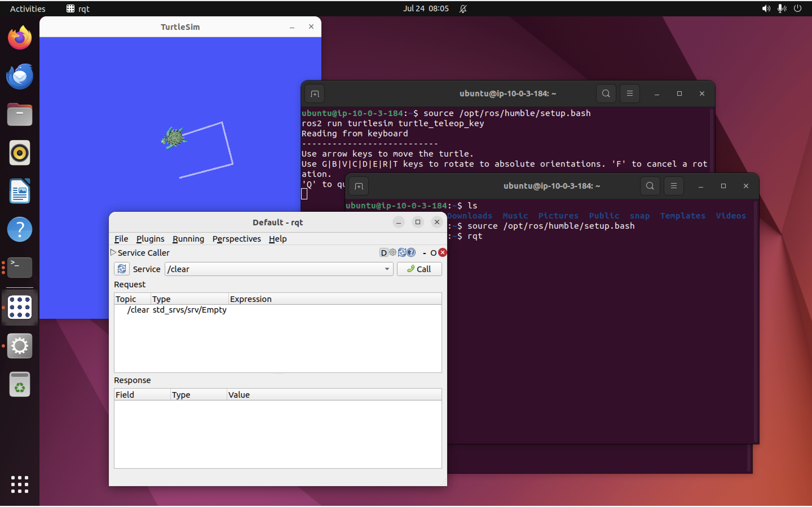The image size is (812, 507).
Task: Open the terminal hamburger menu
Action: pyautogui.click(x=674, y=186)
